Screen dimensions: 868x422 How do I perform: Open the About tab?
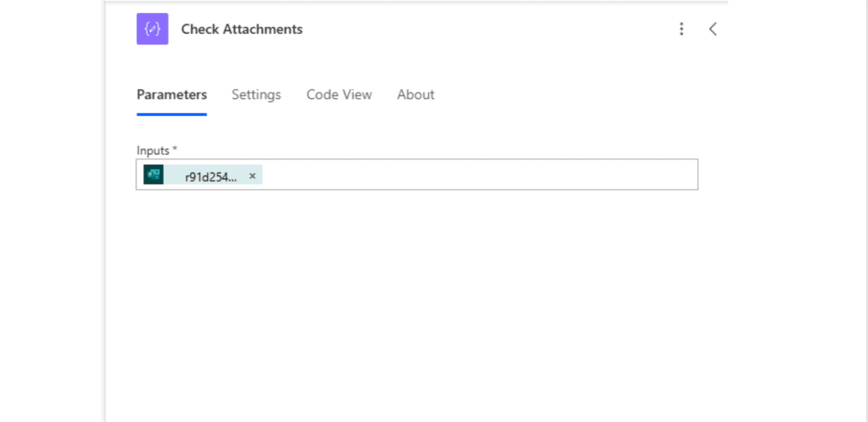pyautogui.click(x=416, y=95)
